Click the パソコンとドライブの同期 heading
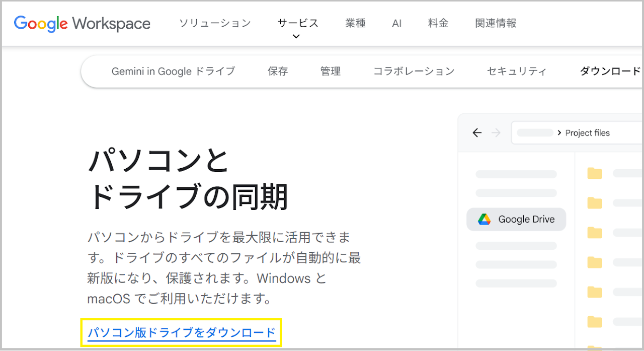Image resolution: width=644 pixels, height=351 pixels. (x=188, y=179)
